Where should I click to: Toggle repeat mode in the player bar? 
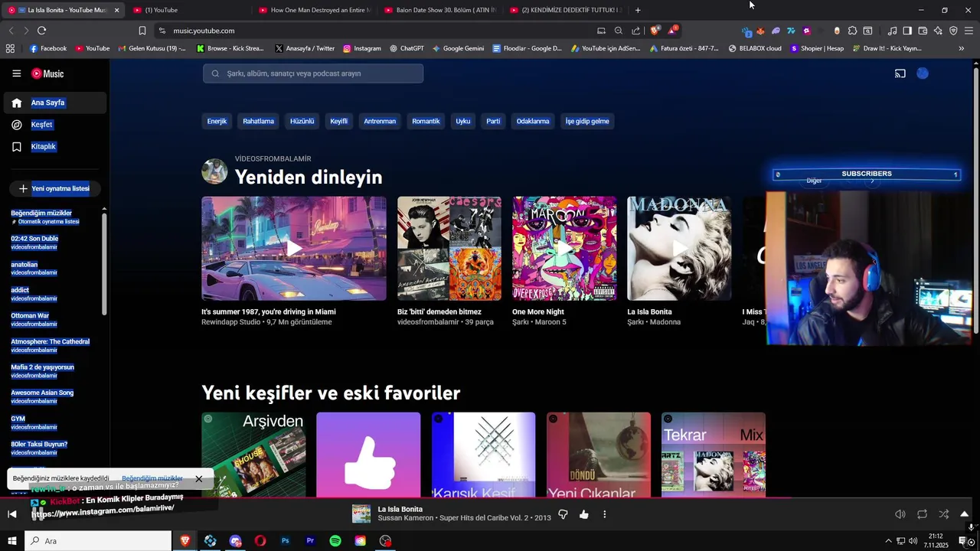(x=922, y=514)
